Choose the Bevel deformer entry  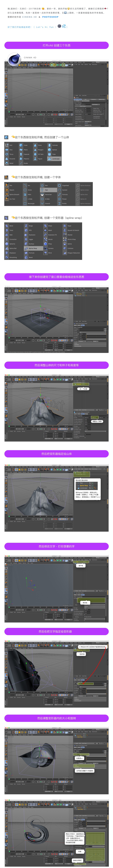[31, 257]
